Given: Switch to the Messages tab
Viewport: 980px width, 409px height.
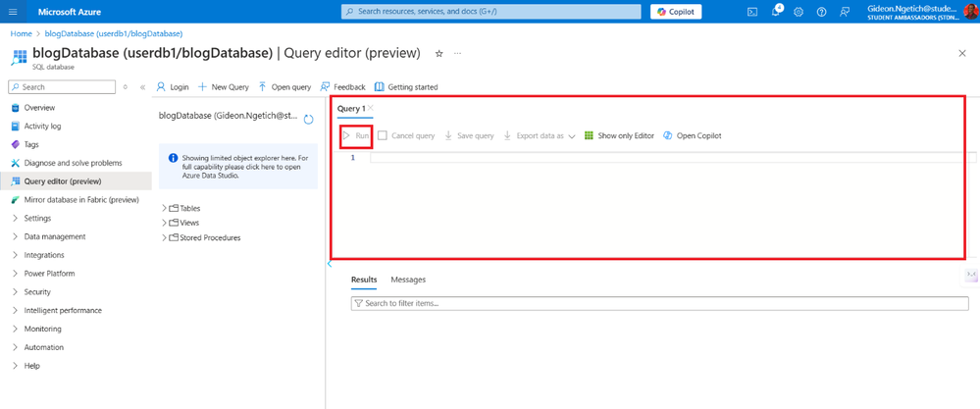Looking at the screenshot, I should 408,280.
